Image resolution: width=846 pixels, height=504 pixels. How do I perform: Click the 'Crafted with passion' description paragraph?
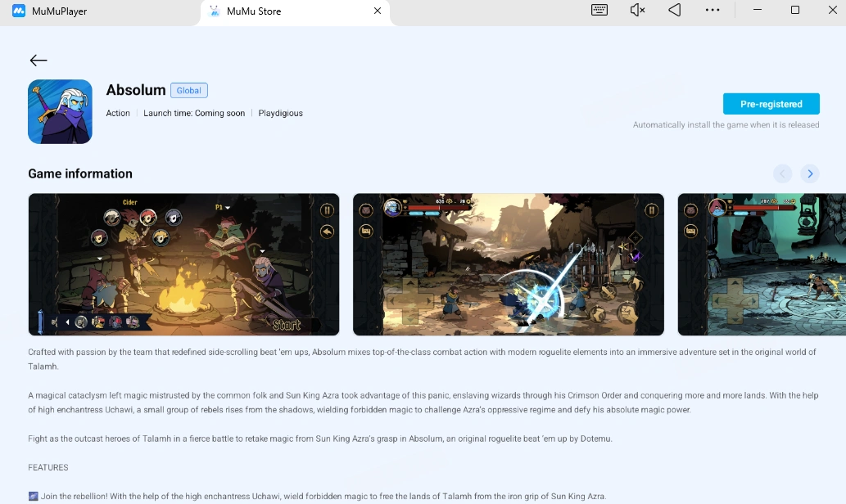coord(422,359)
